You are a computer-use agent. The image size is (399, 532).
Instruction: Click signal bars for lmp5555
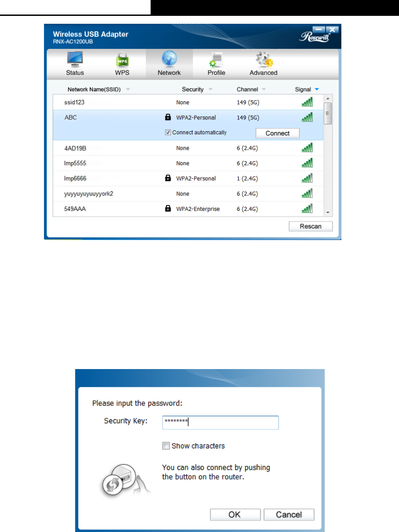[307, 163]
